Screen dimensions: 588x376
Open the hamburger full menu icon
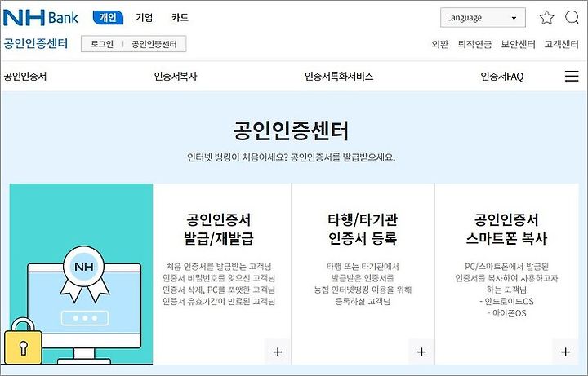[572, 76]
